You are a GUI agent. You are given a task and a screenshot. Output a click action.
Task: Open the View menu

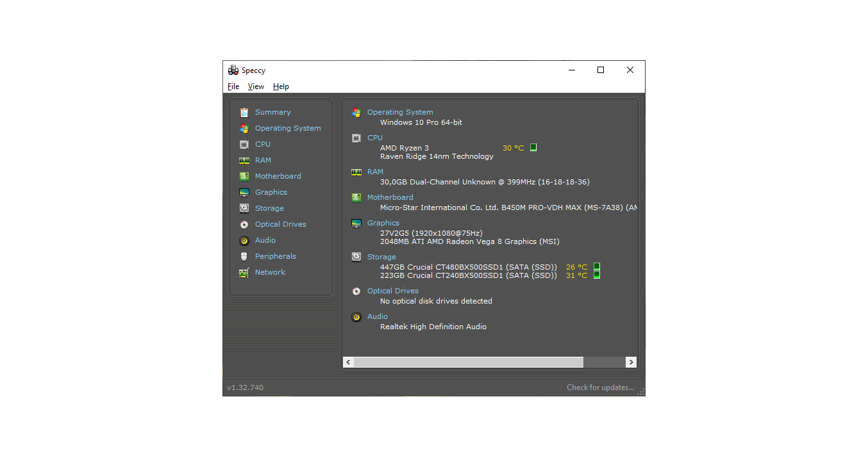click(256, 86)
